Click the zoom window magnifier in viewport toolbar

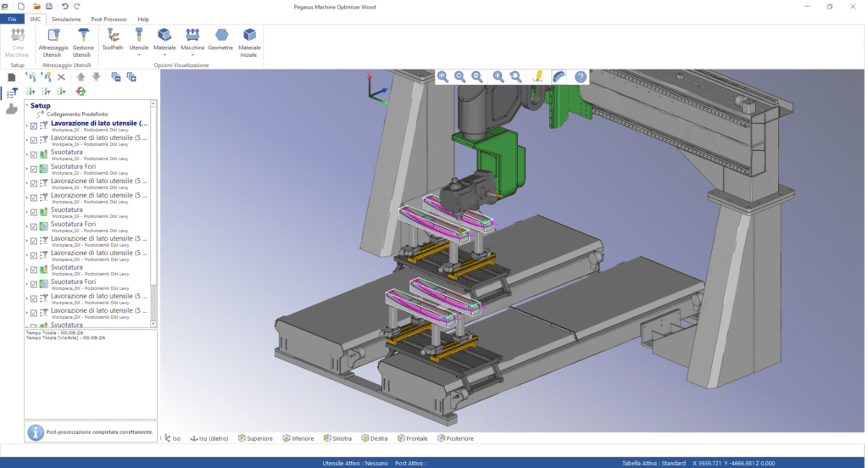point(442,77)
